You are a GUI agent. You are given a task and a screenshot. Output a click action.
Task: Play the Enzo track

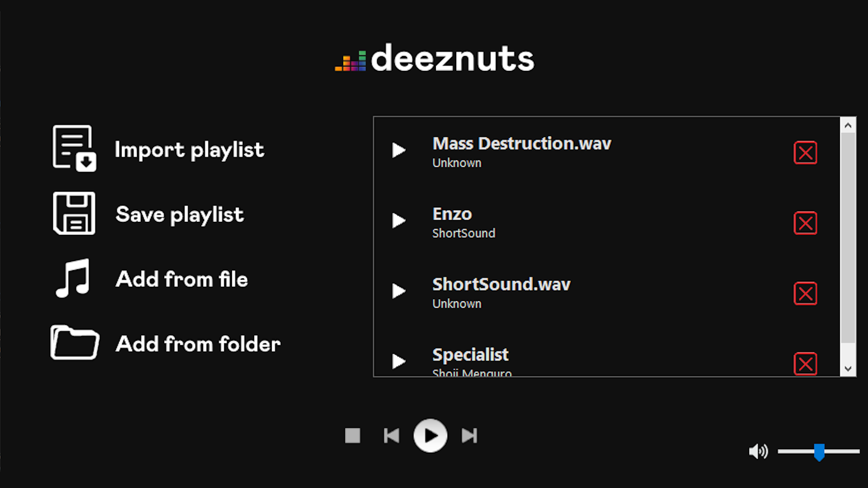[x=398, y=221]
